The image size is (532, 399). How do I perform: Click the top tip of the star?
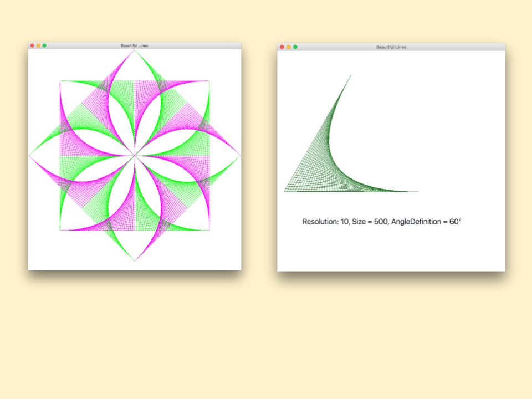(x=135, y=51)
